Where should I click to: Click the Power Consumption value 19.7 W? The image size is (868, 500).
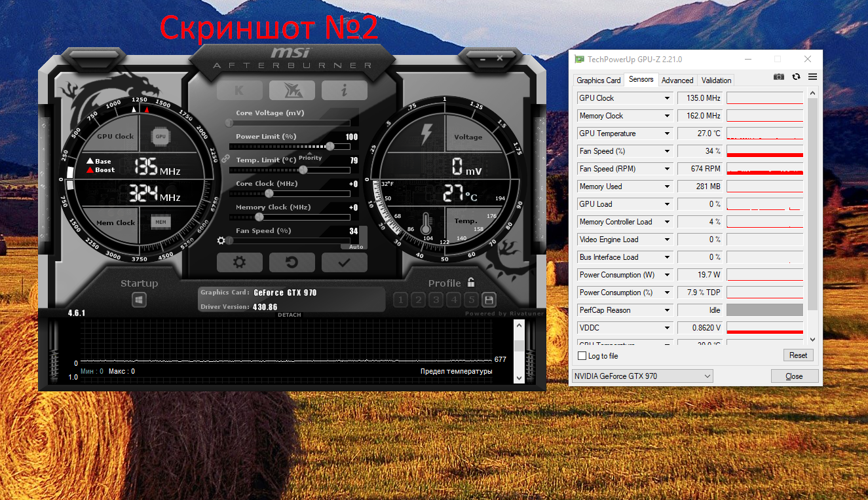pyautogui.click(x=702, y=275)
